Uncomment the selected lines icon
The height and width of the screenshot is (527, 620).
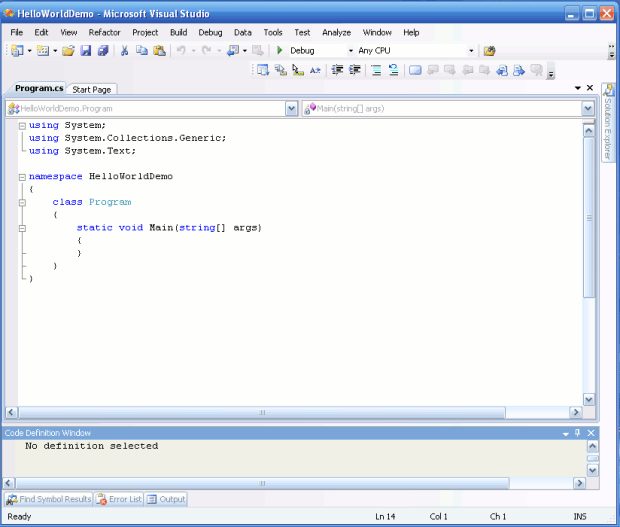(393, 70)
